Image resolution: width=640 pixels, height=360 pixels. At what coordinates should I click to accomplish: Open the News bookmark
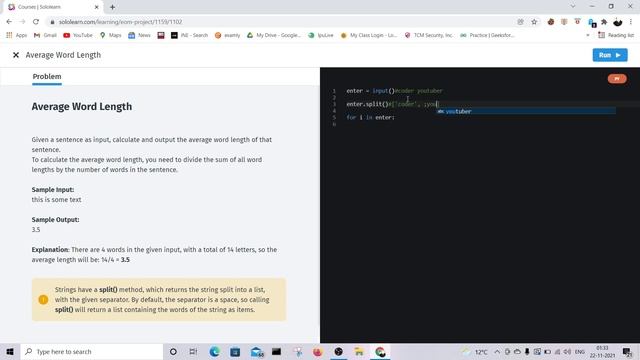pyautogui.click(x=140, y=36)
